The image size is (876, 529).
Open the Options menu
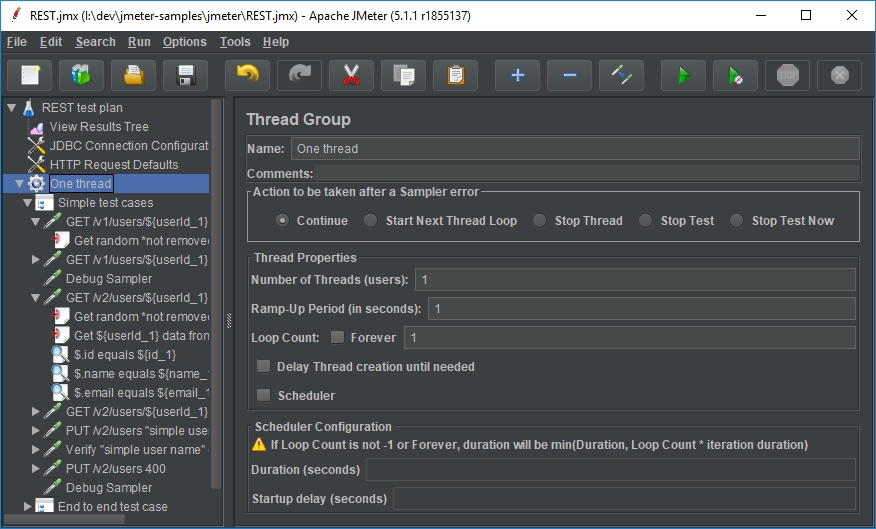(184, 42)
